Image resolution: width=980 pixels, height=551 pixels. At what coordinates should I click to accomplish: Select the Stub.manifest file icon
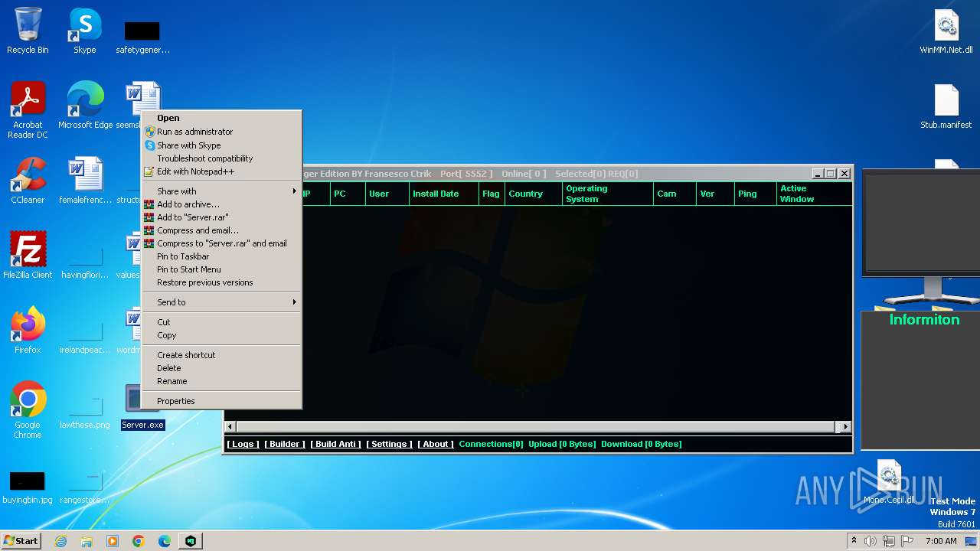946,106
